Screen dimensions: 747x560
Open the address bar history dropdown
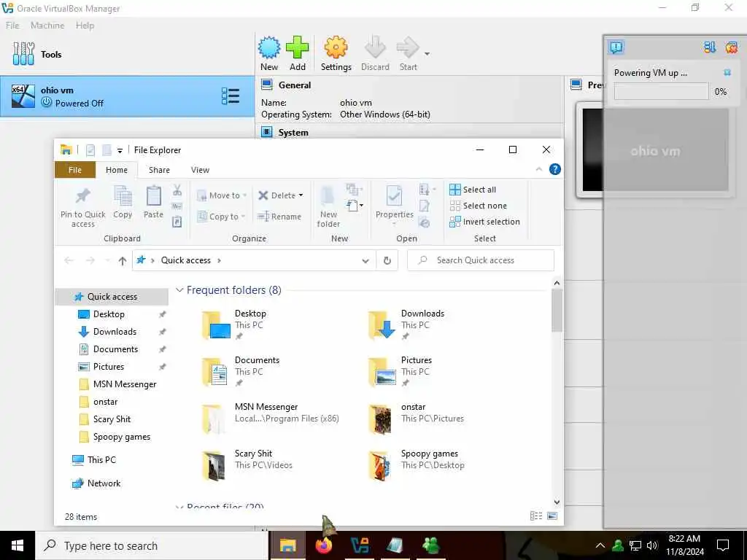tap(365, 260)
